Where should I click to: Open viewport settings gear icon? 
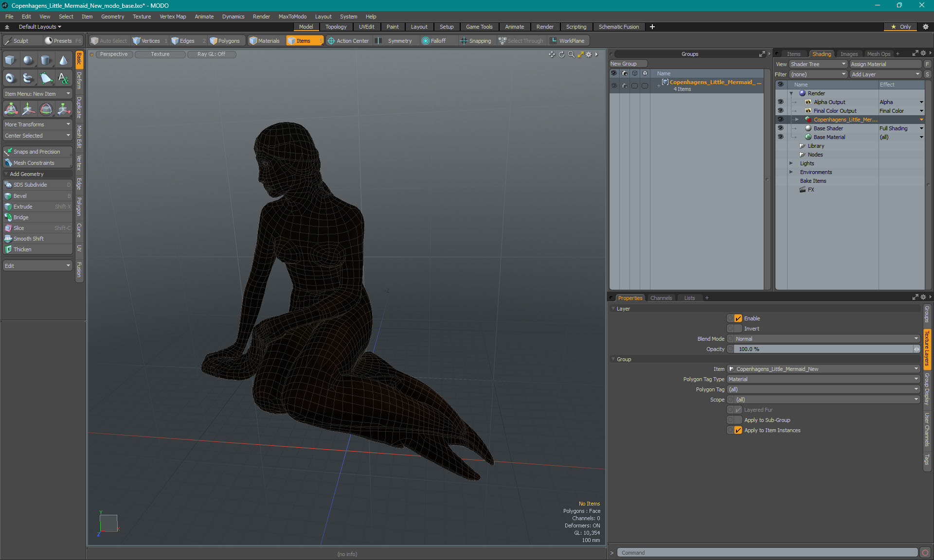coord(589,54)
